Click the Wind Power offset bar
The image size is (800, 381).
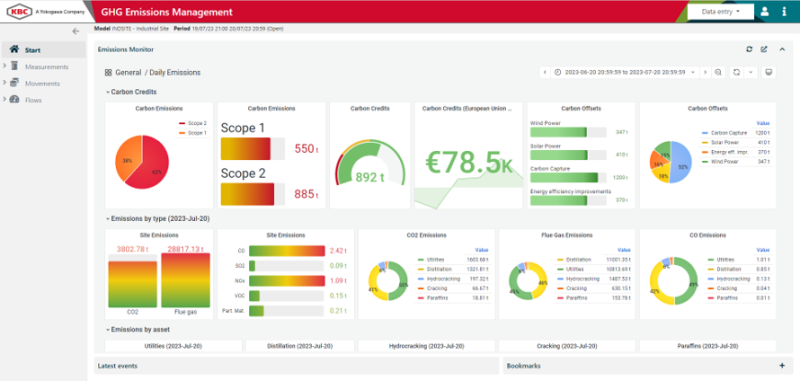pyautogui.click(x=568, y=132)
